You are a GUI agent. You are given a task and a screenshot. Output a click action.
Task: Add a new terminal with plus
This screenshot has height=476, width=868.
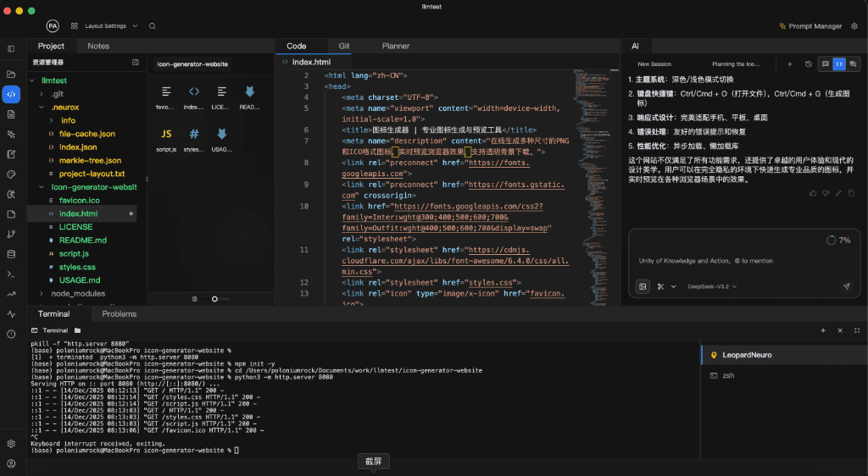[x=823, y=330]
